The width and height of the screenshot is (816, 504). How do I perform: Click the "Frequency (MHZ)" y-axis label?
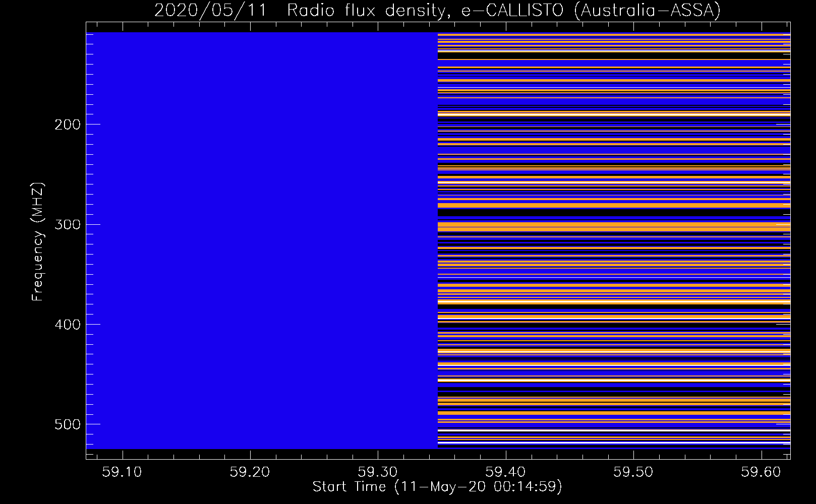pyautogui.click(x=38, y=241)
